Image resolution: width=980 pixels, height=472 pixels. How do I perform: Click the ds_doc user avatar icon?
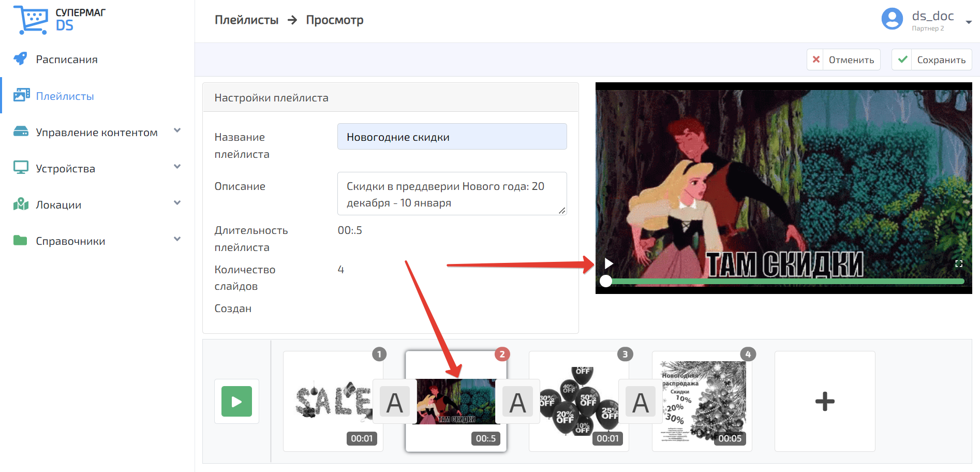tap(892, 19)
